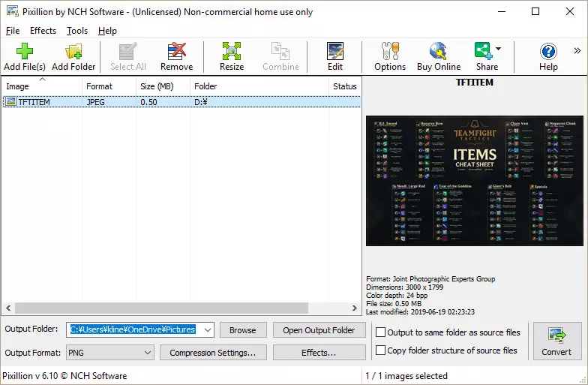The width and height of the screenshot is (588, 385).
Task: Open the Output Format PNG dropdown
Action: 148,353
